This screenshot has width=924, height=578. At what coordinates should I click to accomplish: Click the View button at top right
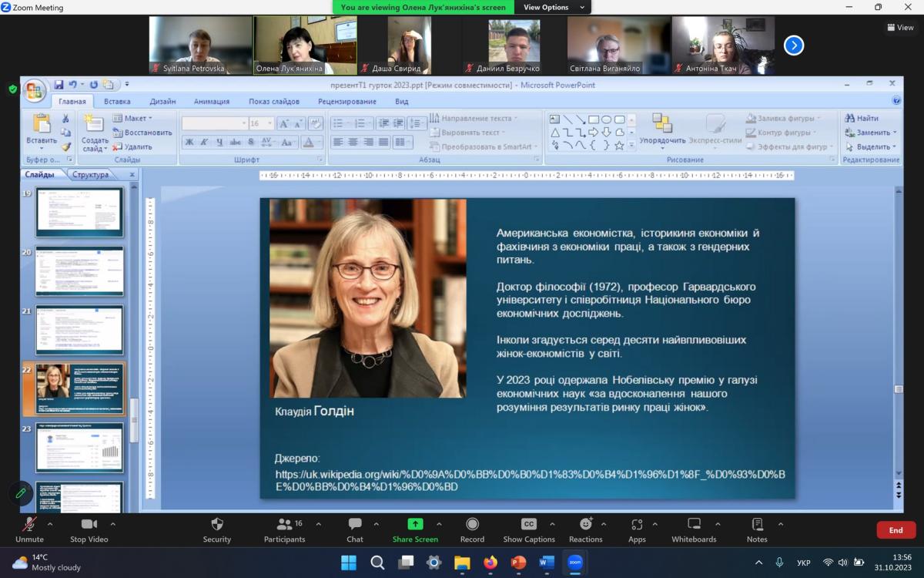point(900,28)
